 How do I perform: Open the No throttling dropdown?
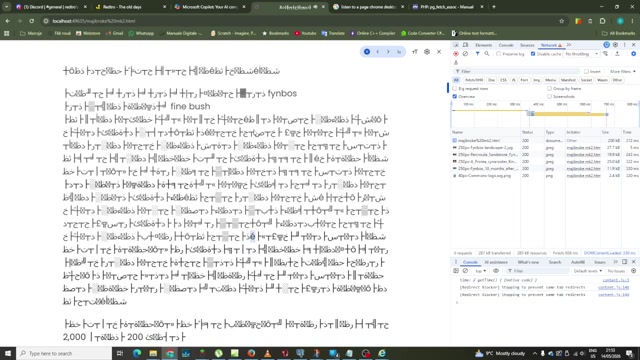pos(582,54)
